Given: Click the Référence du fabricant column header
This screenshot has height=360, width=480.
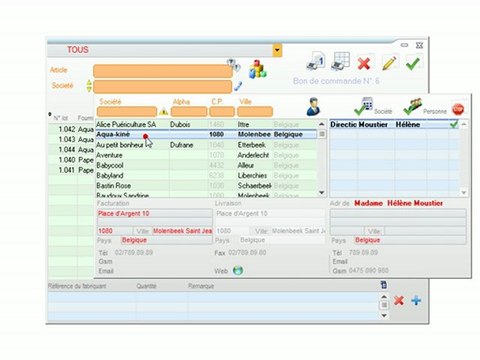Looking at the screenshot, I should pyautogui.click(x=77, y=286).
